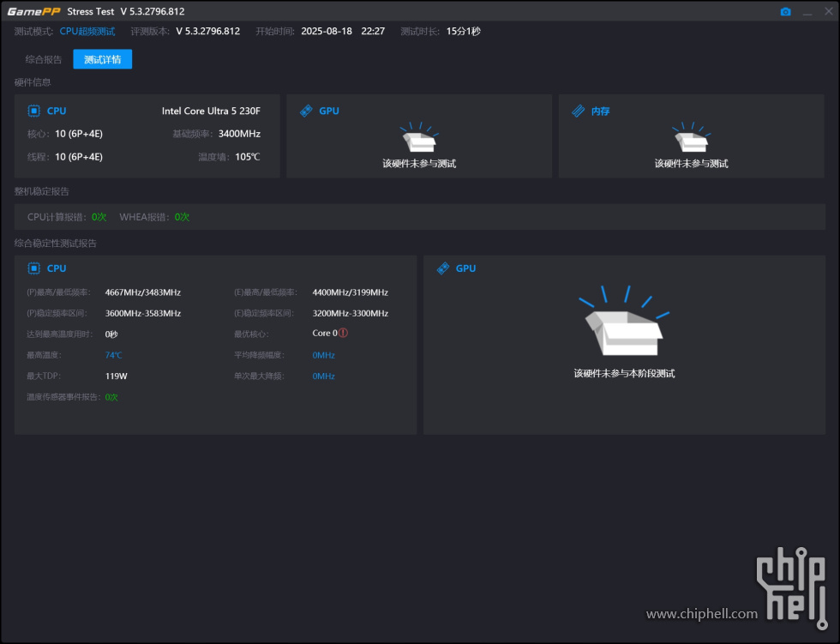Screen dimensions: 840x644
Task: Click the 10 (6P+4E) value beside 线程
Action: coord(79,157)
